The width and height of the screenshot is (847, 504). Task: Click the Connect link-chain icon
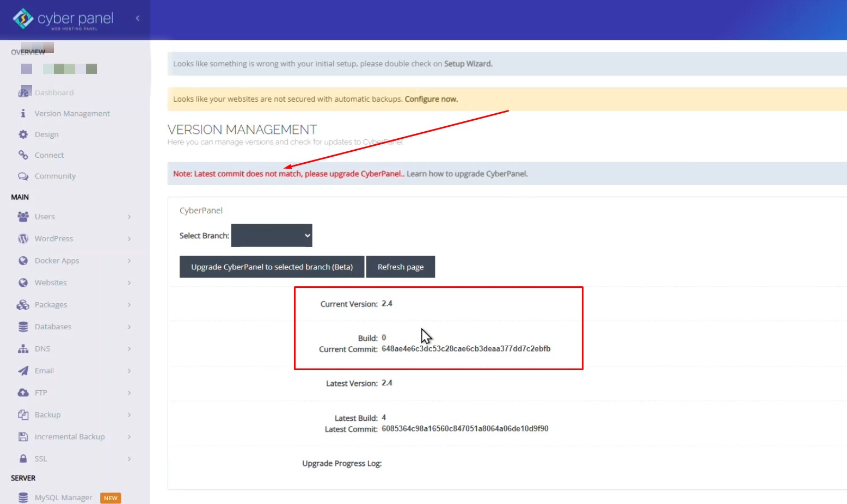point(23,155)
